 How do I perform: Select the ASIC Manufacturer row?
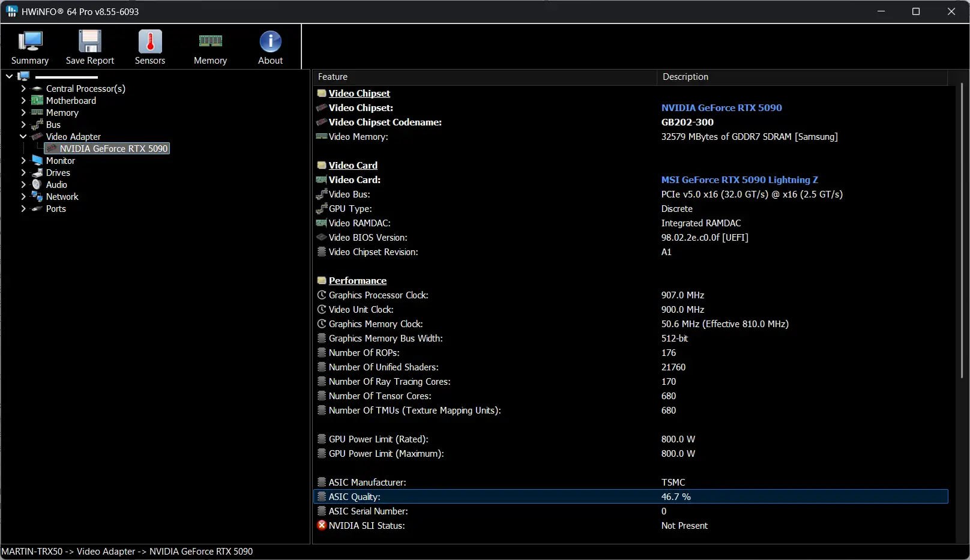pyautogui.click(x=631, y=482)
